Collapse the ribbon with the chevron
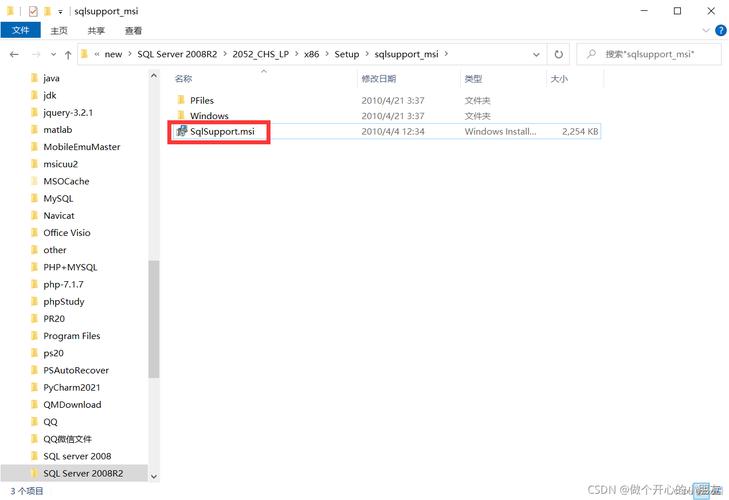The image size is (729, 500). pyautogui.click(x=706, y=31)
